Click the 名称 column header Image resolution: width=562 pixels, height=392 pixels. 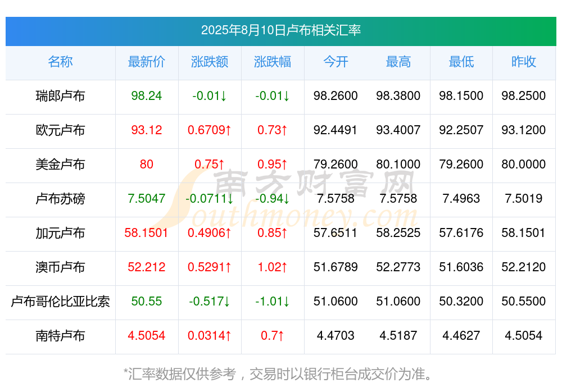(60, 62)
